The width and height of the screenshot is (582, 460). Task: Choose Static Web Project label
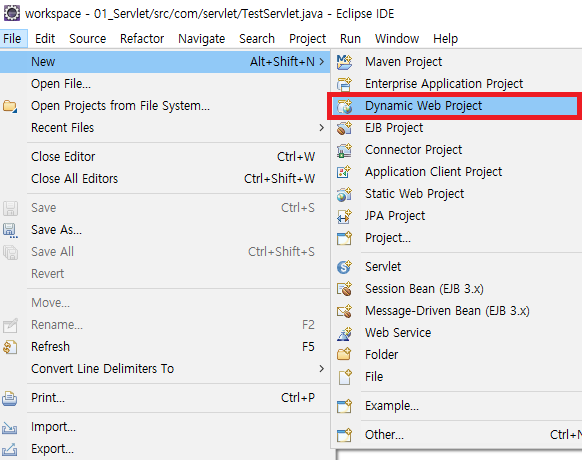click(415, 194)
